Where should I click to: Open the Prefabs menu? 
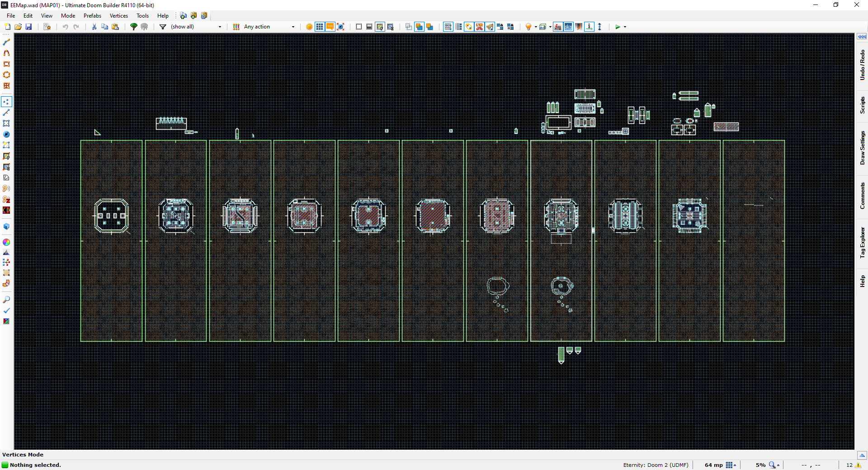pyautogui.click(x=92, y=16)
